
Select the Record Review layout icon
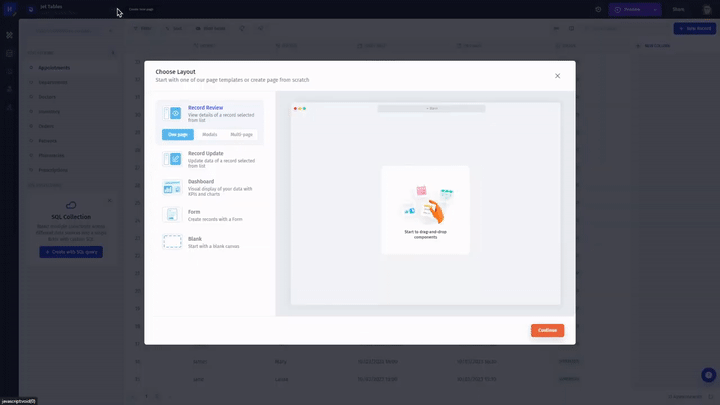[x=172, y=113]
